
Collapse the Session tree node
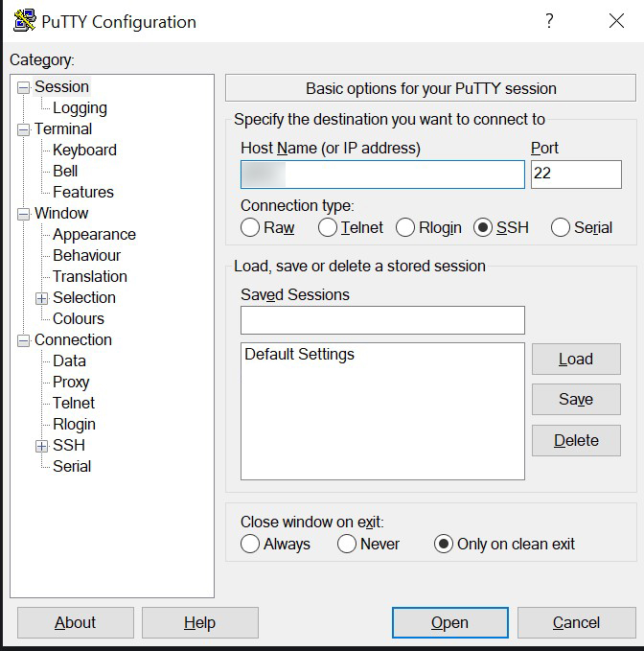coord(24,87)
